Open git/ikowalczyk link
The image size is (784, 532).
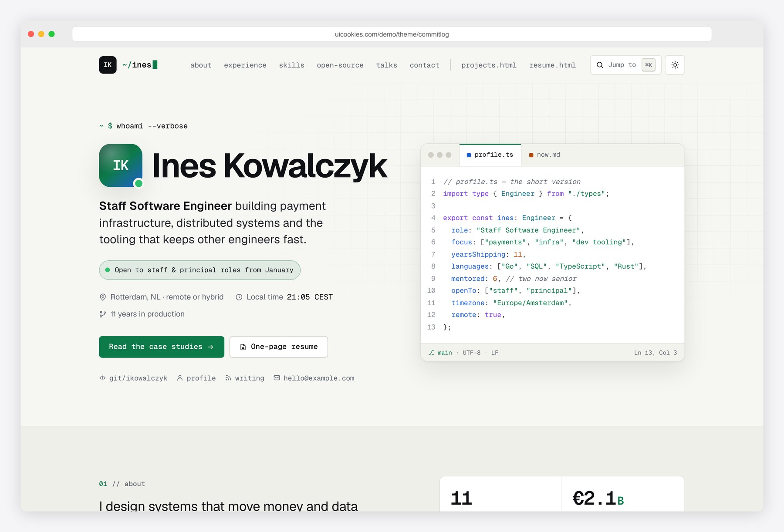point(133,378)
